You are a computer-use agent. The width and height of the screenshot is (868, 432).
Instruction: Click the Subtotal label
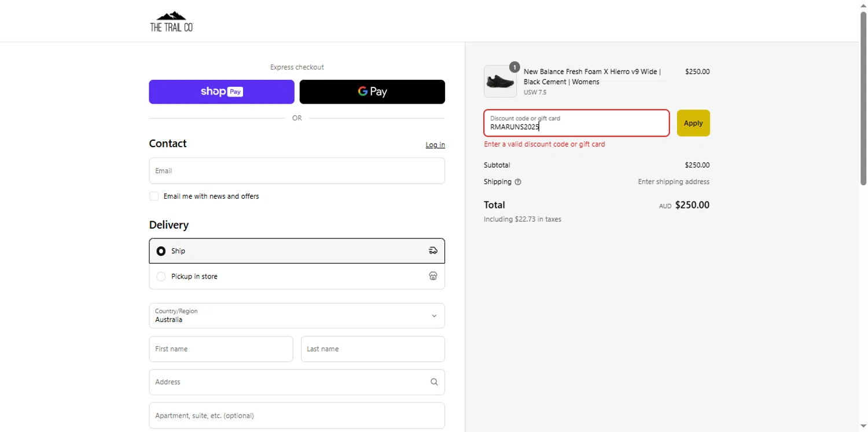tap(497, 165)
